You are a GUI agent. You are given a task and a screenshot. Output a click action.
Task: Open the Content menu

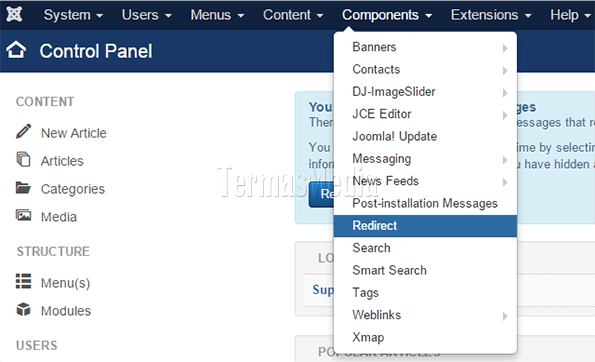click(293, 15)
